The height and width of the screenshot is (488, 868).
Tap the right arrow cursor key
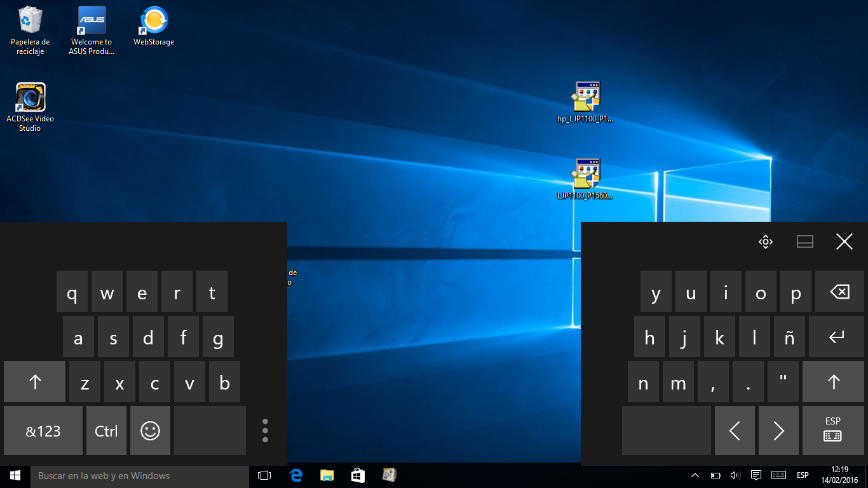[x=778, y=431]
